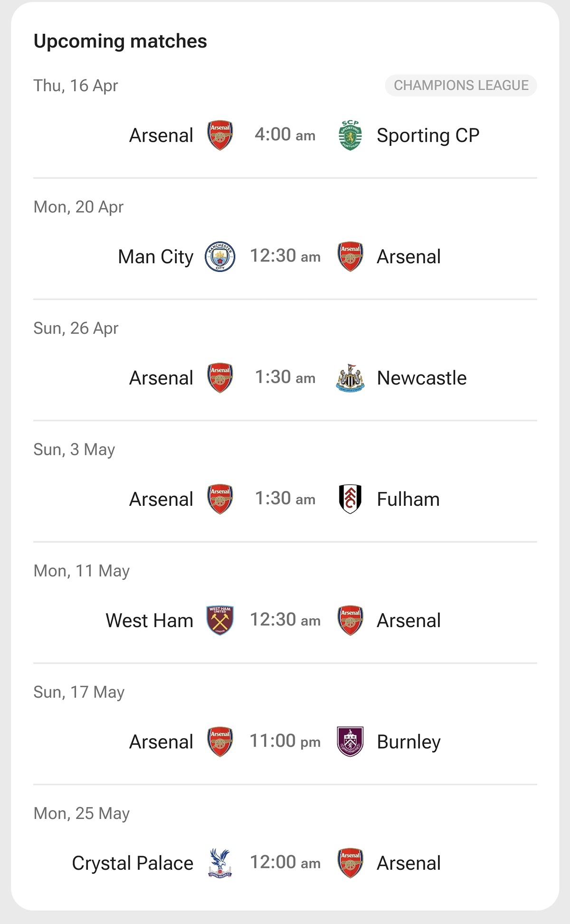Click the Sporting CP club crest
Screen dimensions: 570x924
(350, 135)
